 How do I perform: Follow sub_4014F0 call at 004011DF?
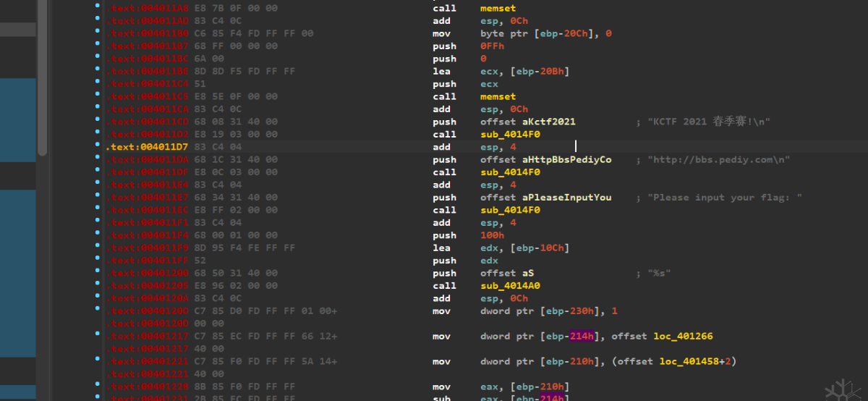tap(510, 172)
